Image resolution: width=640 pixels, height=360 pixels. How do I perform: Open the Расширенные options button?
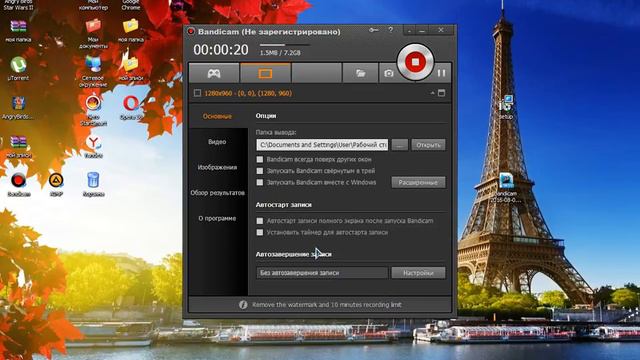(418, 182)
